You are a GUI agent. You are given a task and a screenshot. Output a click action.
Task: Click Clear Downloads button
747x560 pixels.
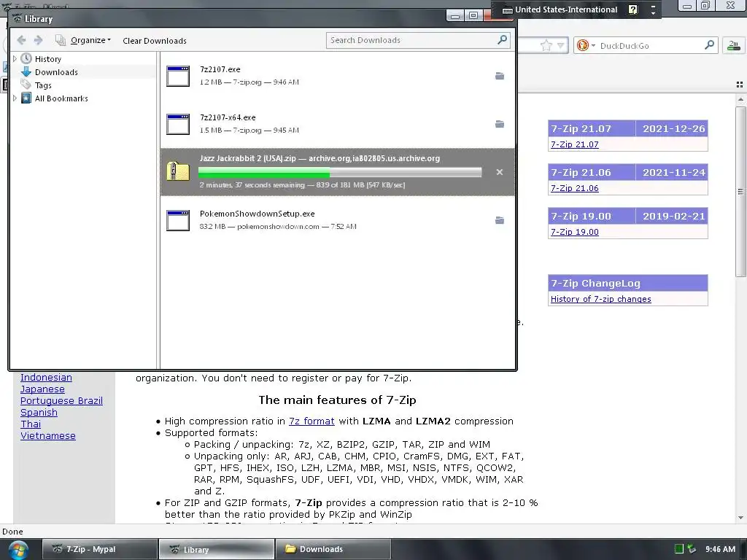(x=155, y=41)
